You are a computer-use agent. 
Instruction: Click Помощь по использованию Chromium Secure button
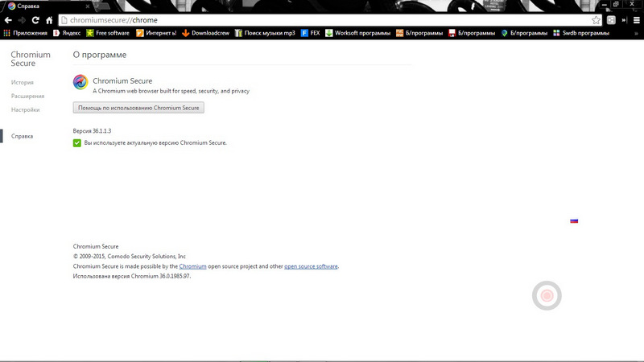point(138,108)
